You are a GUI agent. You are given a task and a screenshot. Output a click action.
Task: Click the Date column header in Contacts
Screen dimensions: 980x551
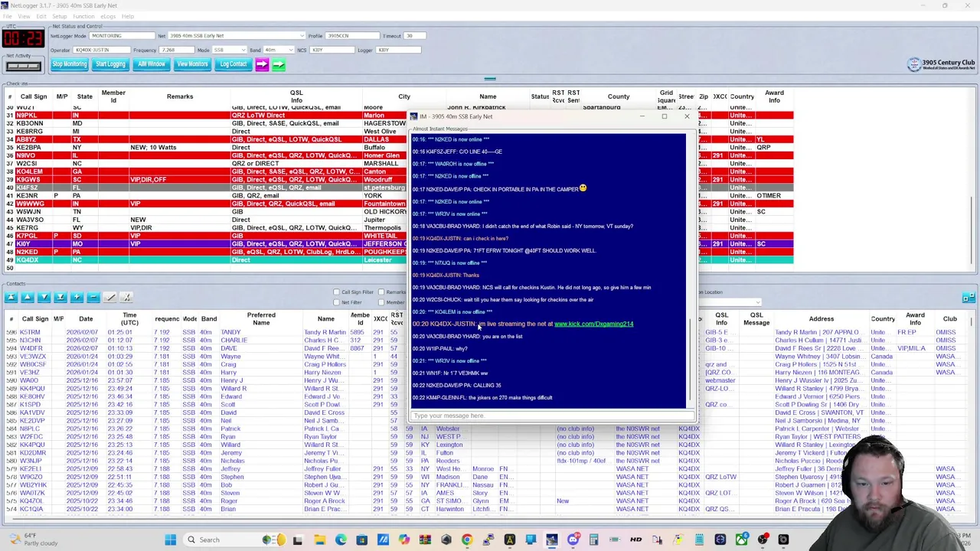click(86, 318)
